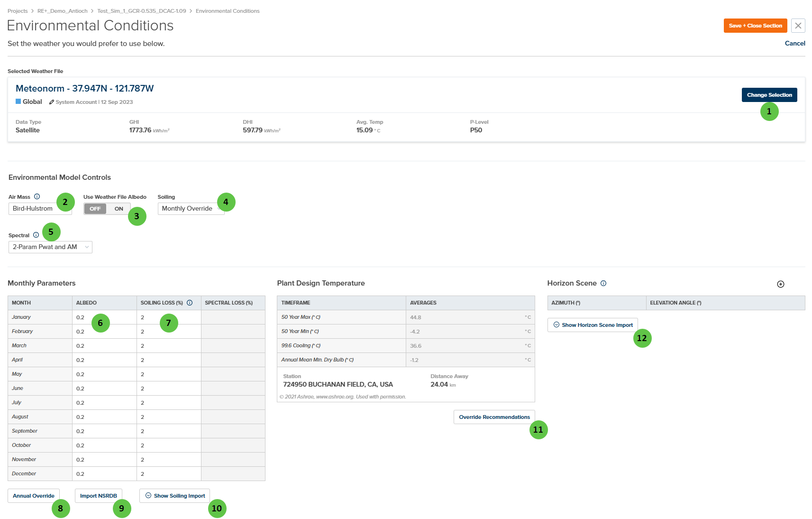The width and height of the screenshot is (812, 519).
Task: Open the Spectral 2-Param Pwat dropdown
Action: 50,247
